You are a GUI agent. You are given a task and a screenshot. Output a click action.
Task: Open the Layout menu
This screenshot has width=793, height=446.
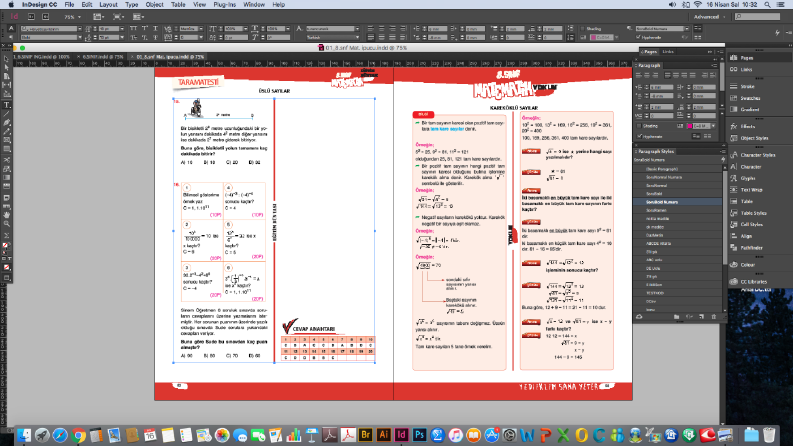[108, 5]
